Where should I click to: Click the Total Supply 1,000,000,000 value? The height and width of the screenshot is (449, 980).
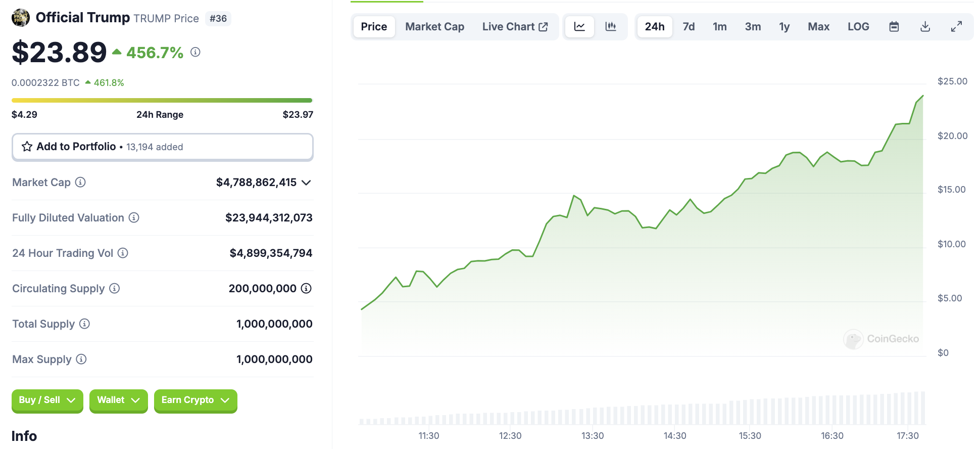[274, 324]
